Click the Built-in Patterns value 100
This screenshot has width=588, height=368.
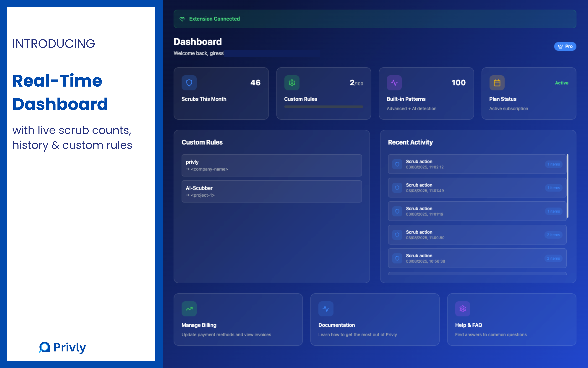click(x=458, y=83)
